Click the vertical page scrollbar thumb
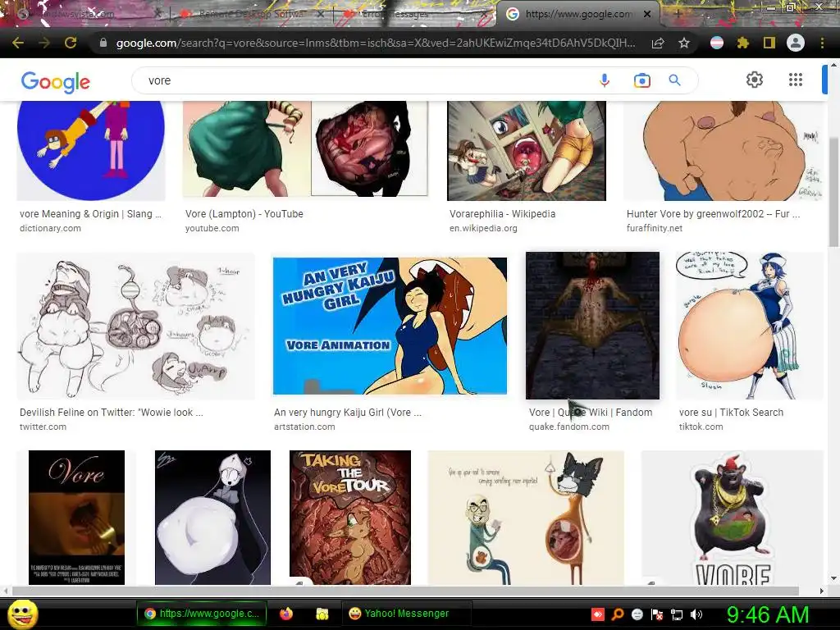Screen dimensions: 840x630 click(833, 190)
